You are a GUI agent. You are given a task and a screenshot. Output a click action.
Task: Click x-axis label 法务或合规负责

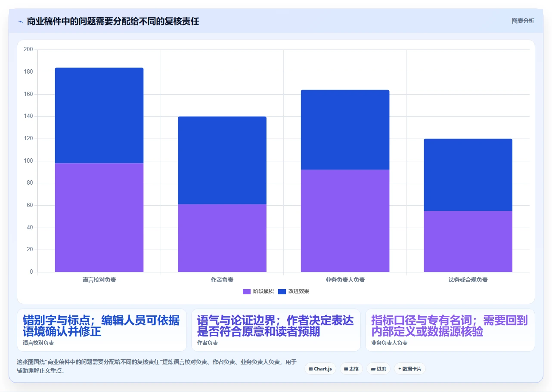[x=468, y=280]
